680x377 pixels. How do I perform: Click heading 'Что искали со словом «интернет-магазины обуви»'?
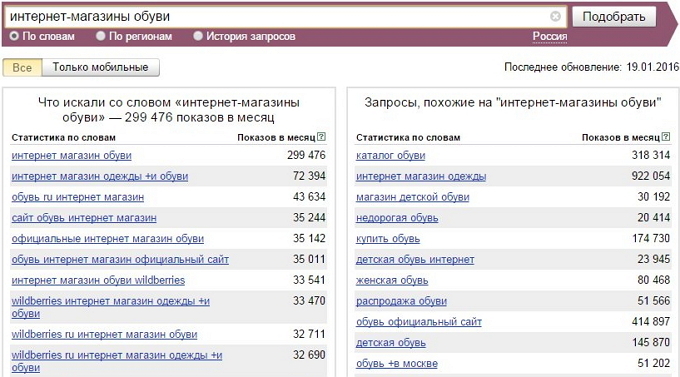point(169,110)
